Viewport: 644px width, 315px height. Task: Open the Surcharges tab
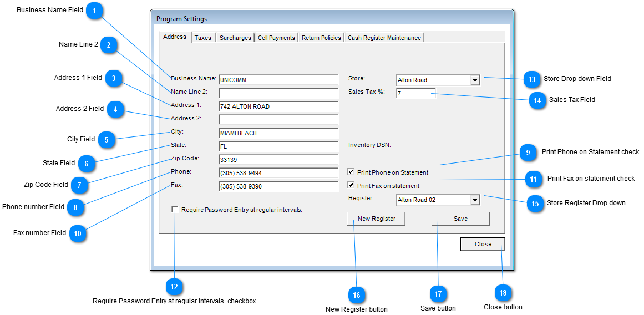point(235,38)
